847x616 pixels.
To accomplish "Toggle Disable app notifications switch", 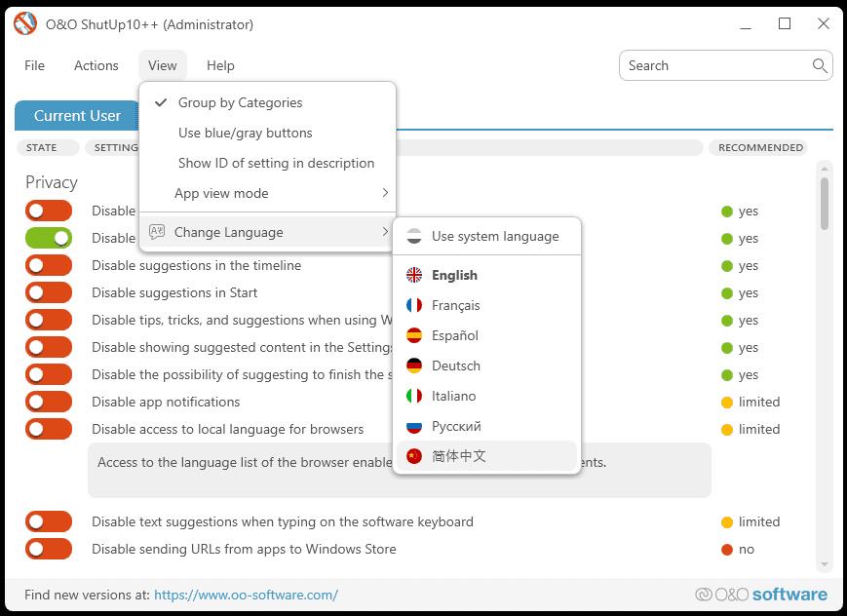I will (x=49, y=402).
